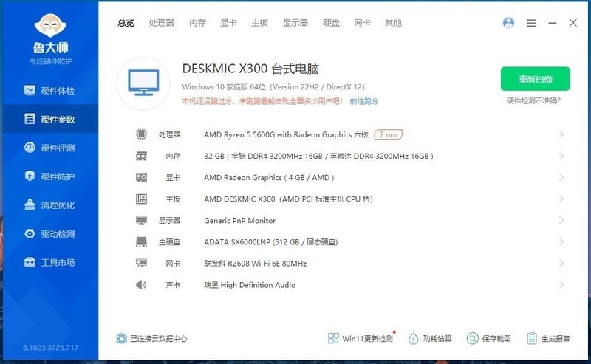Minimize the Lu Dashi window
The image size is (591, 364).
click(553, 23)
